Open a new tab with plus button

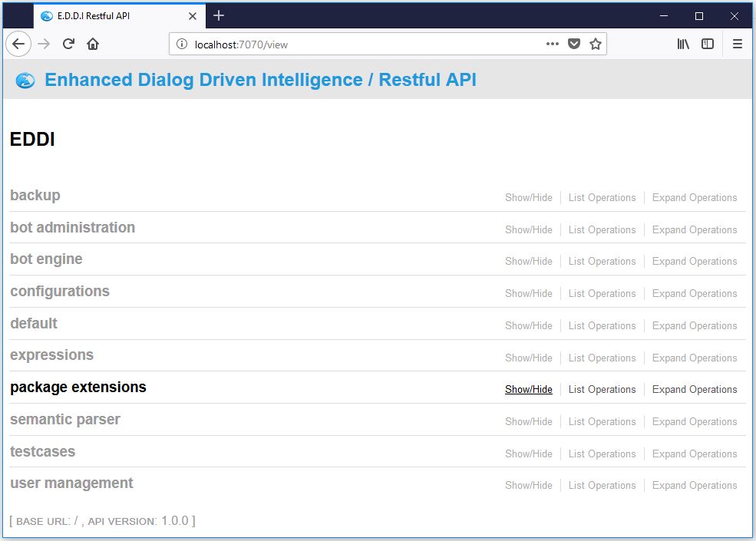pyautogui.click(x=219, y=15)
